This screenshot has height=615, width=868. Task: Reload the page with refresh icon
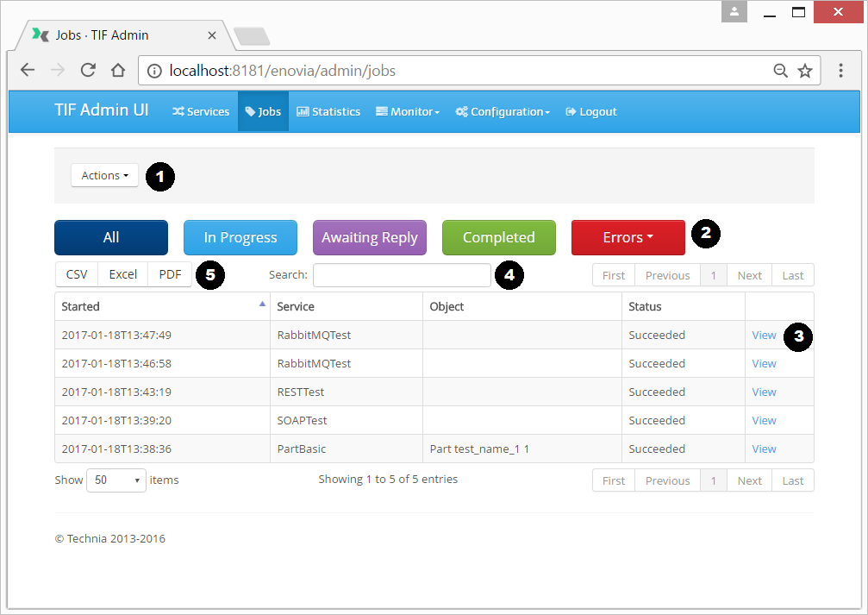coord(88,71)
